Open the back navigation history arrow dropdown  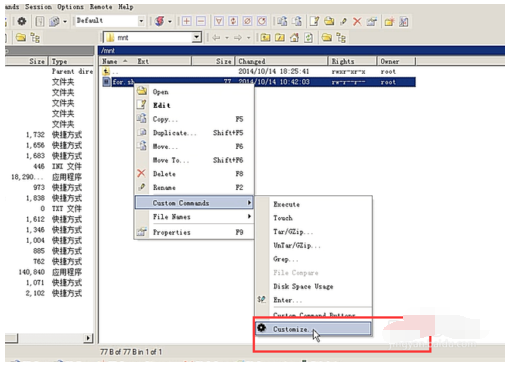(227, 38)
